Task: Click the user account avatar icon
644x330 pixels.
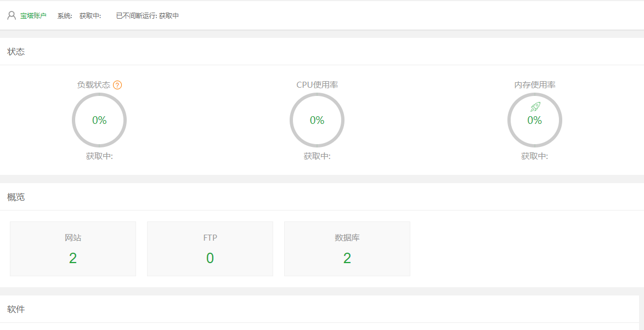Action: click(x=12, y=15)
